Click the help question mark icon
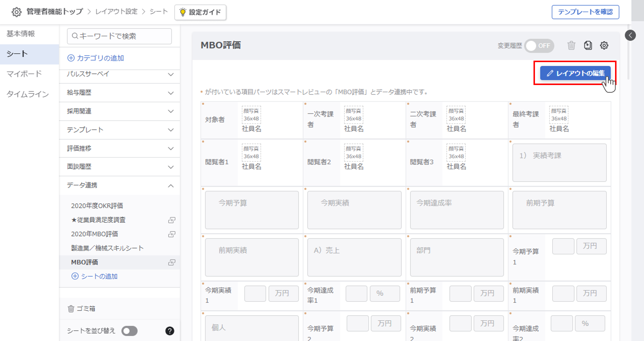This screenshot has width=644, height=341. [x=170, y=331]
